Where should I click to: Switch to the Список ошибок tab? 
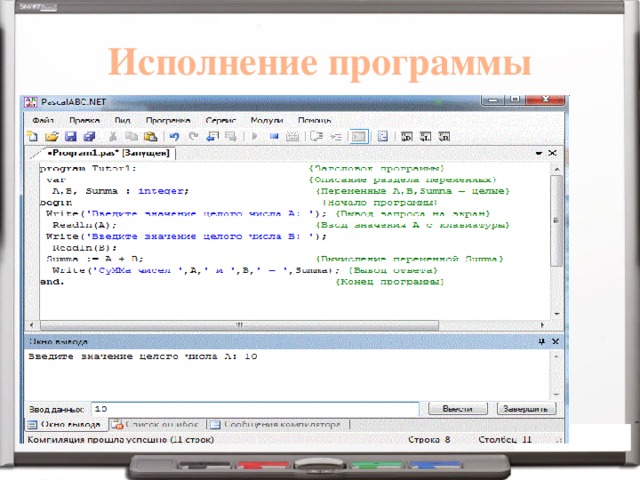pos(157,424)
